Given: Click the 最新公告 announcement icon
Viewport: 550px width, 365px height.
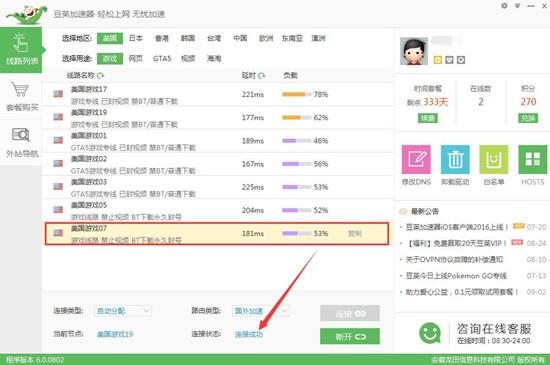Looking at the screenshot, I should (403, 211).
